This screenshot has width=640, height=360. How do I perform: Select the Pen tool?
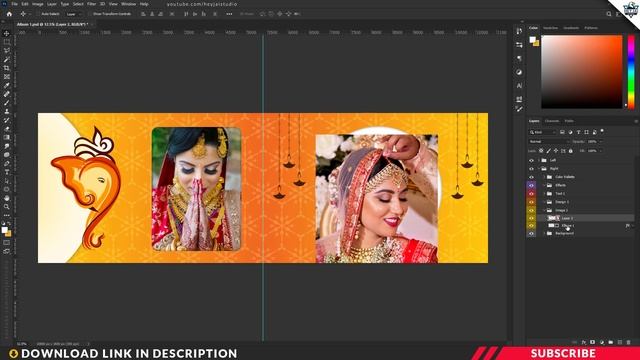tap(7, 163)
